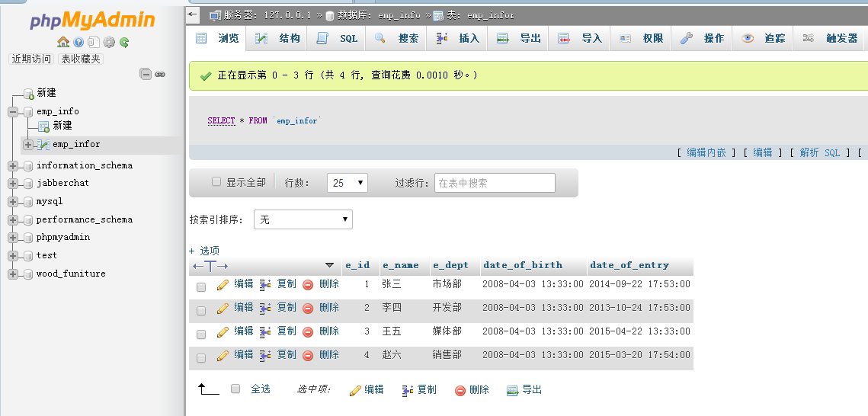Open the 权限 tab
Image resolution: width=868 pixels, height=416 pixels.
[641, 38]
